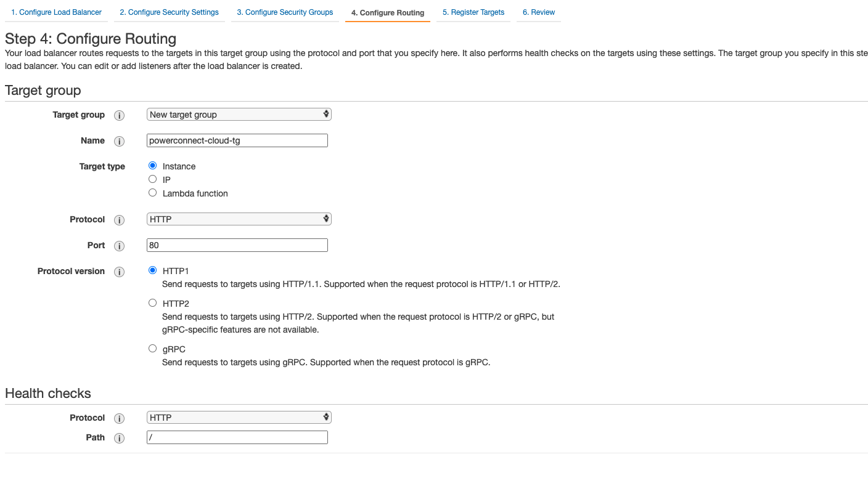Click info icon next to target Protocol
This screenshot has height=486, width=868.
120,220
